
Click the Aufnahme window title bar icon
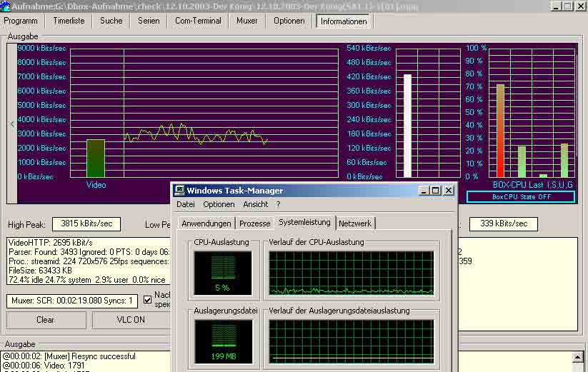pyautogui.click(x=6, y=6)
